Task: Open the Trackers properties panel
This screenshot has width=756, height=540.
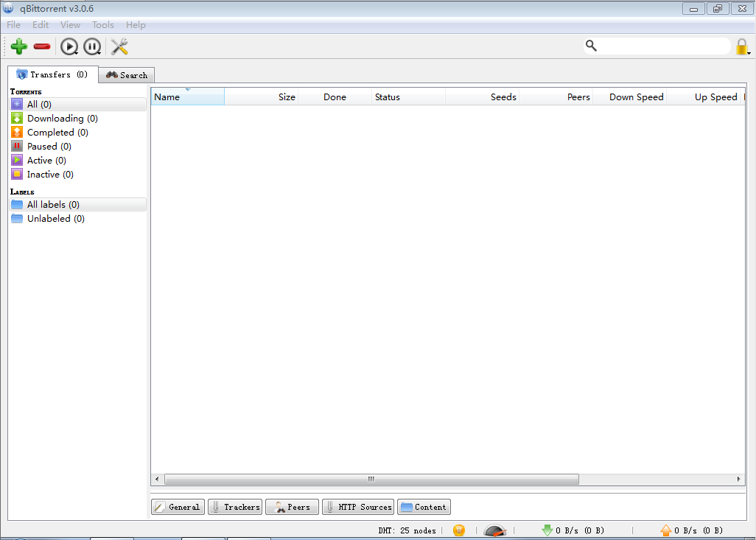Action: pos(235,507)
